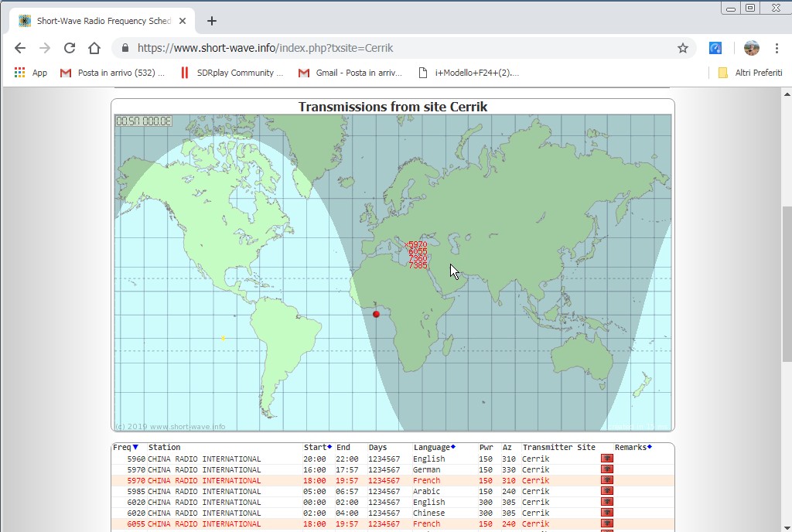The width and height of the screenshot is (792, 532).
Task: Click Albania flag in 6020 English row
Action: [x=607, y=502]
